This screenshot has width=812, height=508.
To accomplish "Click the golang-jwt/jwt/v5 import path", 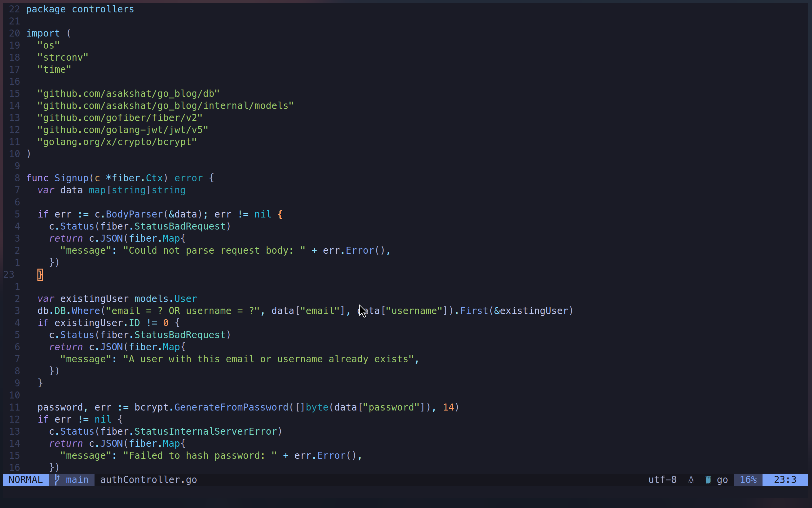I will tap(123, 130).
